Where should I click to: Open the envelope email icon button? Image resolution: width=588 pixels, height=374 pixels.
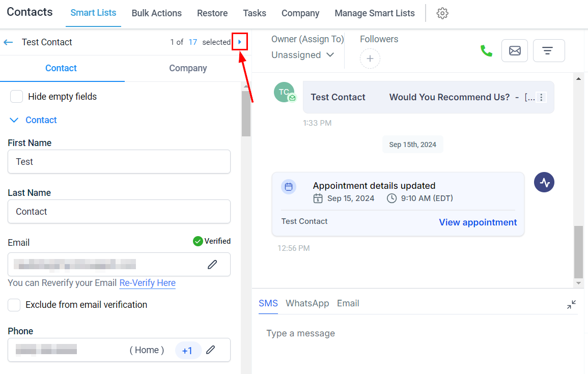(x=515, y=51)
